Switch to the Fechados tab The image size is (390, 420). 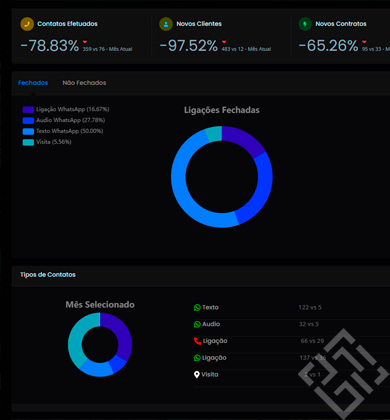coord(33,83)
